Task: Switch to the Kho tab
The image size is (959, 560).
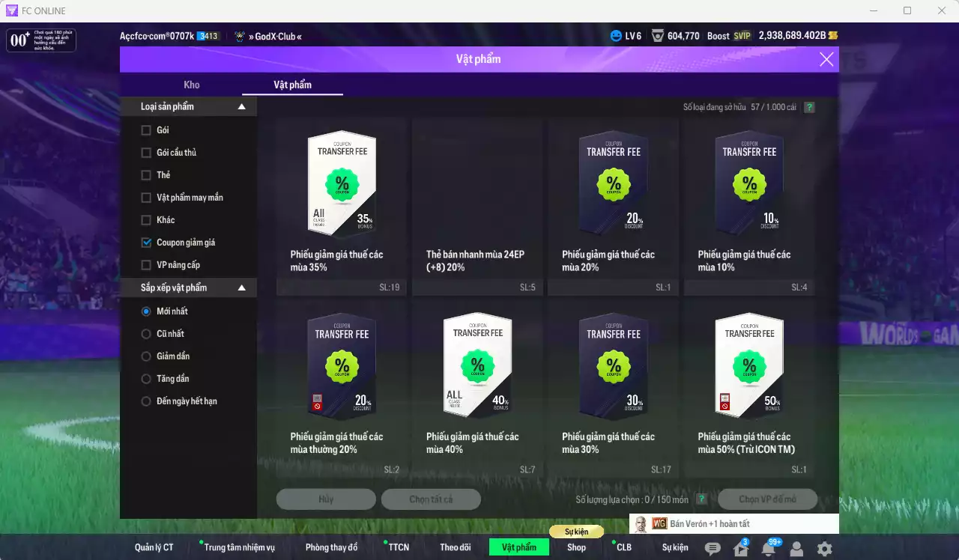Action: [192, 85]
